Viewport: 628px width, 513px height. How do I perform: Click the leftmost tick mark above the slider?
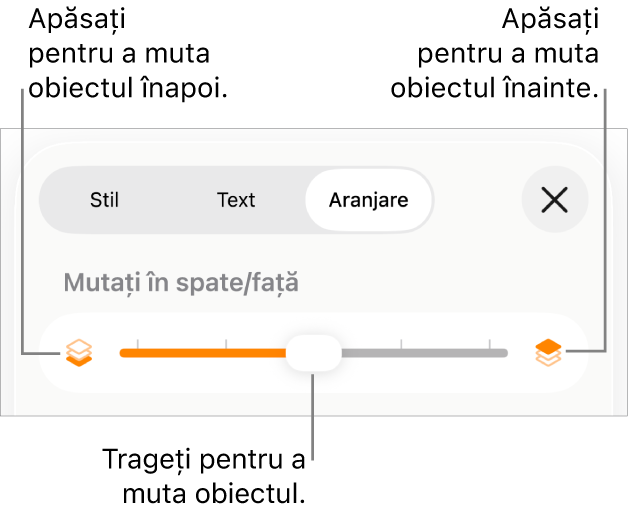point(138,343)
